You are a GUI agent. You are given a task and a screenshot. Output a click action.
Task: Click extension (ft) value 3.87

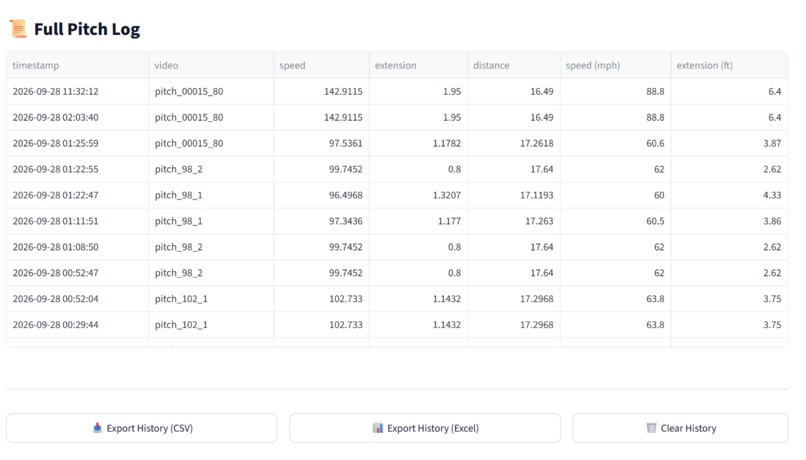772,143
